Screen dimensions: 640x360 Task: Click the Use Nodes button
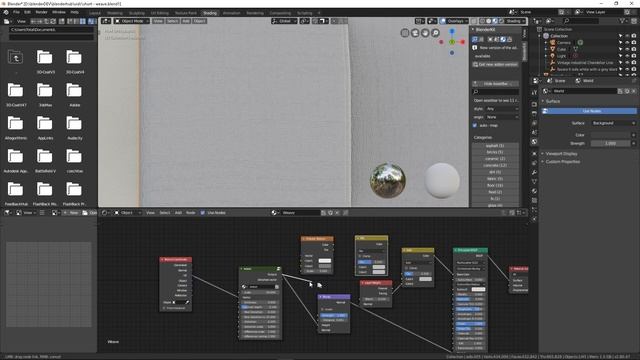(x=590, y=111)
